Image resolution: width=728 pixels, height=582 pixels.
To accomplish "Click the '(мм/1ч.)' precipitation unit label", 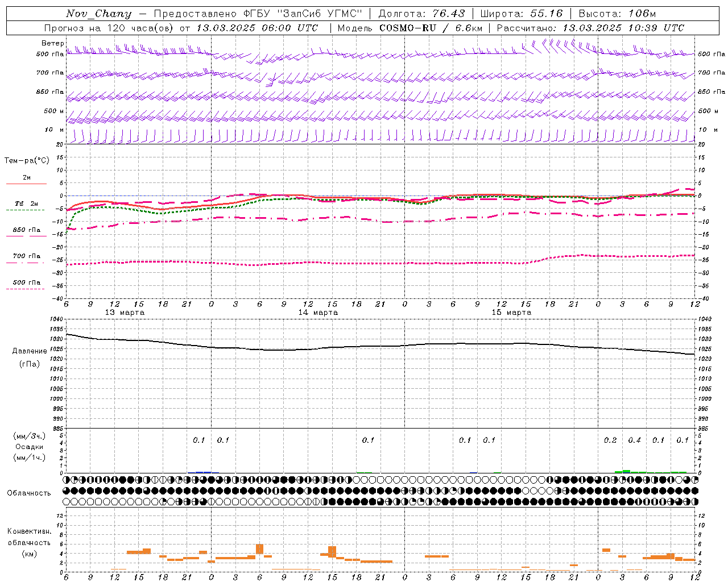I will point(30,458).
